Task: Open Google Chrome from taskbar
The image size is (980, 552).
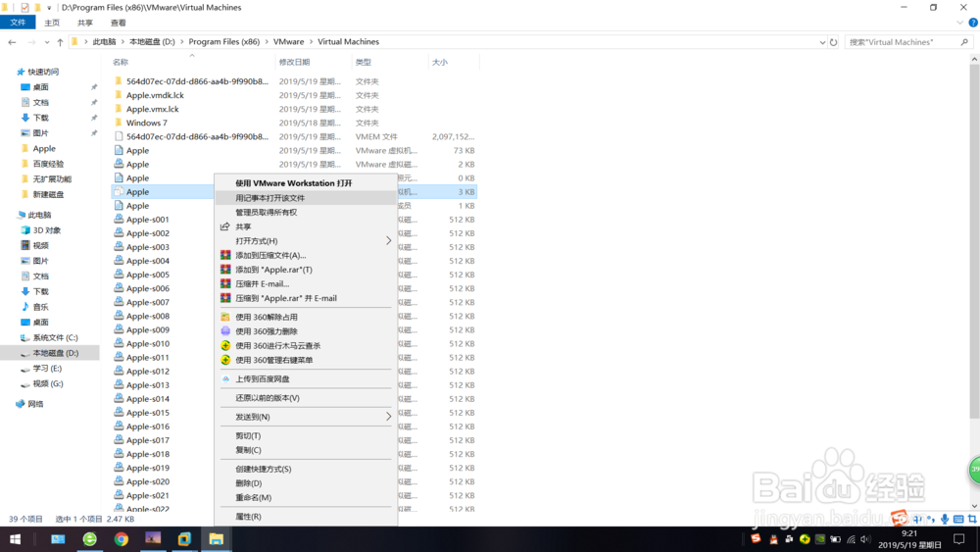Action: pyautogui.click(x=122, y=539)
